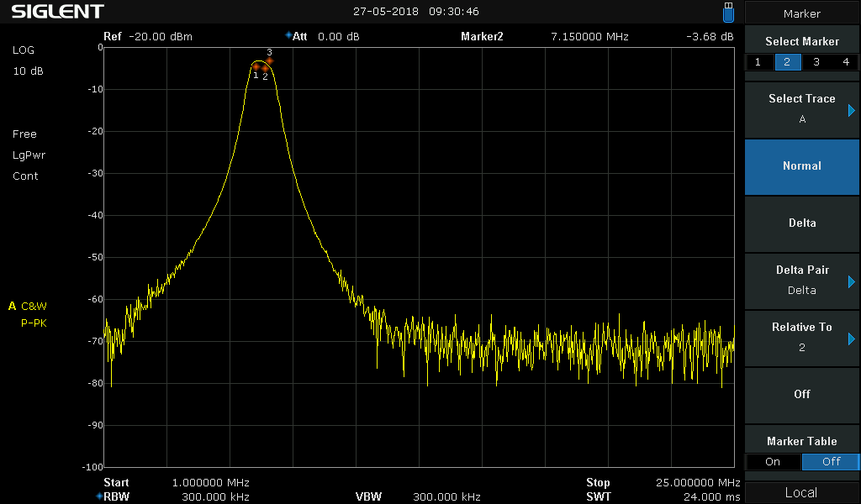Select marker 3 in Select Marker row
The width and height of the screenshot is (861, 504).
pos(816,62)
